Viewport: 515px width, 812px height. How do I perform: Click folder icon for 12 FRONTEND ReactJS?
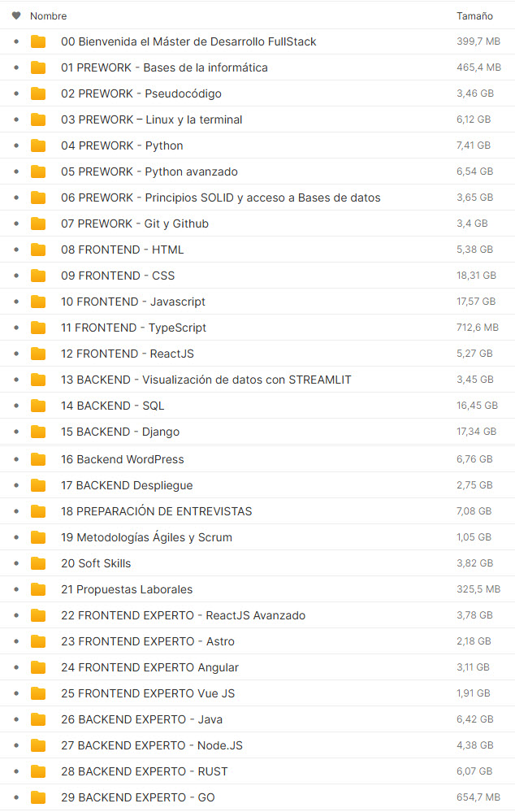[38, 354]
